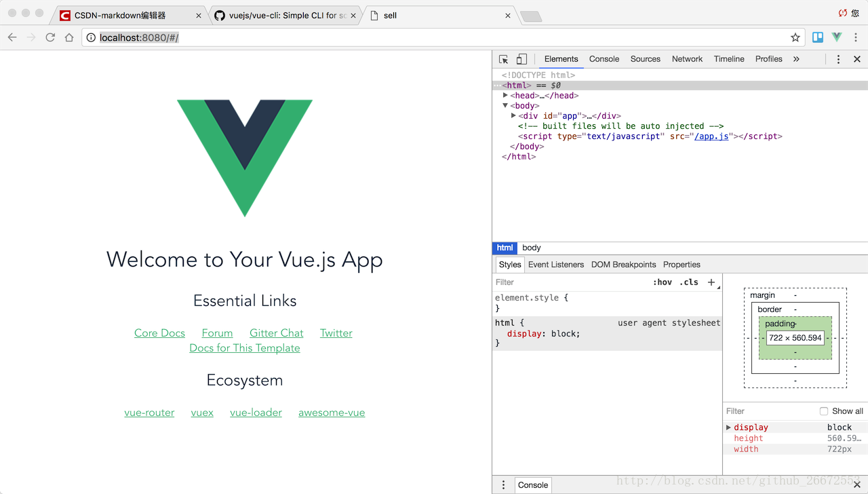868x494 pixels.
Task: Click the Vue logo image
Action: [245, 158]
